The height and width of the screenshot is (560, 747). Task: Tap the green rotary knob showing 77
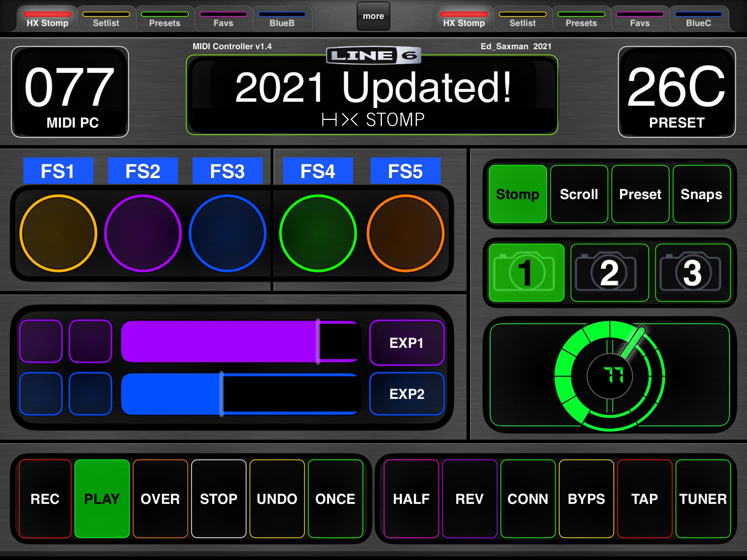pyautogui.click(x=610, y=376)
